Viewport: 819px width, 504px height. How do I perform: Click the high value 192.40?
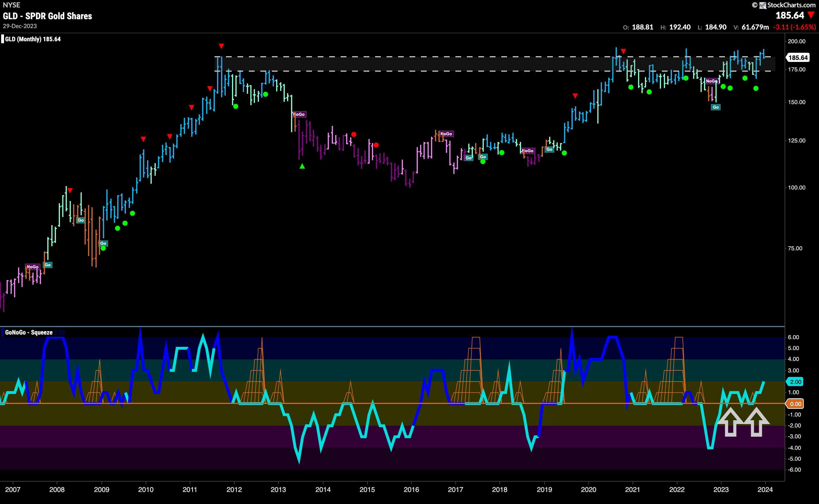[x=680, y=27]
